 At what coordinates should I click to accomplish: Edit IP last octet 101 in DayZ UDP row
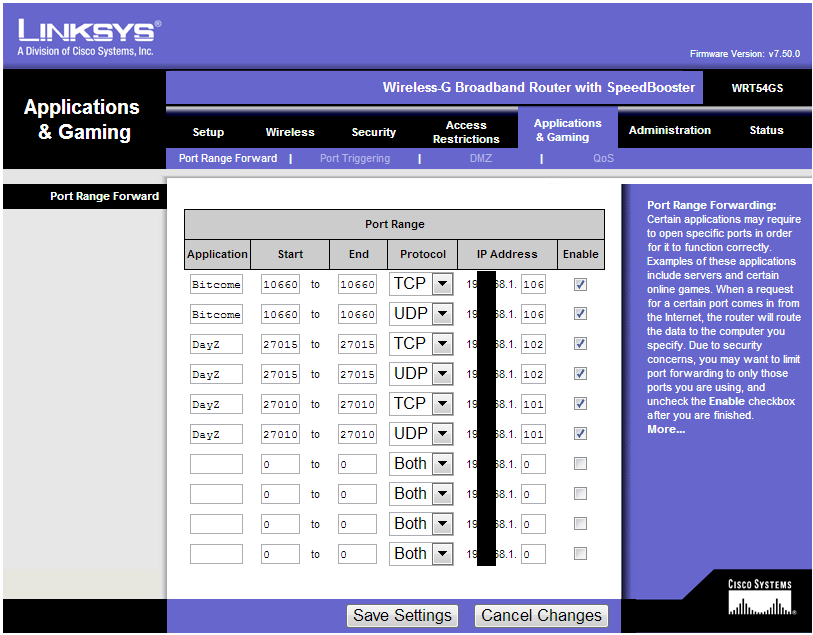(533, 434)
